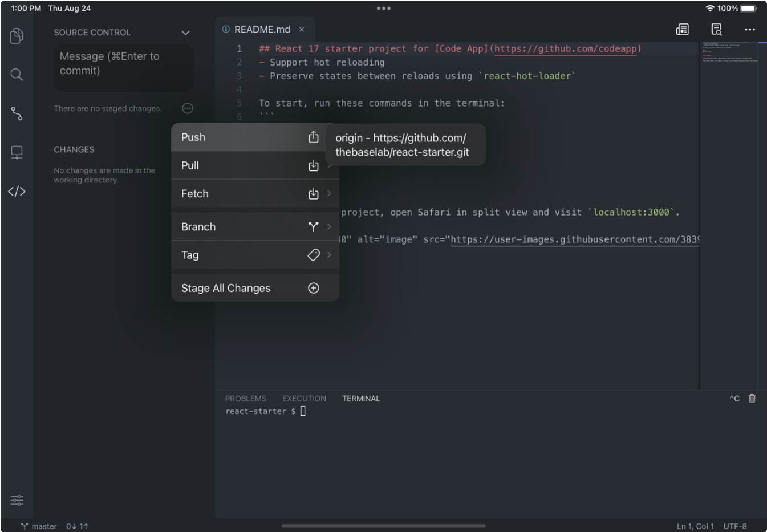The height and width of the screenshot is (532, 767).
Task: Choose the origin remote github URL
Action: 405,145
